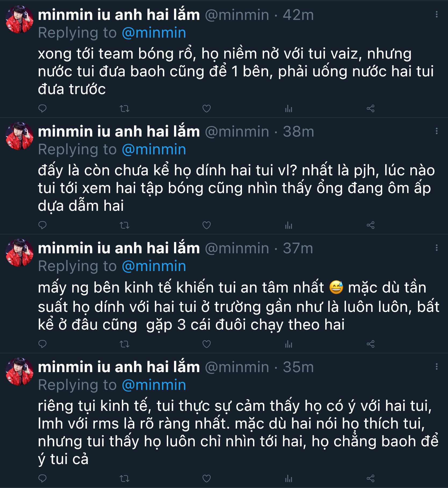Viewport: 448px width, 488px height.
Task: Like the 37m tweet with sweat-smile emoji
Action: 206,344
